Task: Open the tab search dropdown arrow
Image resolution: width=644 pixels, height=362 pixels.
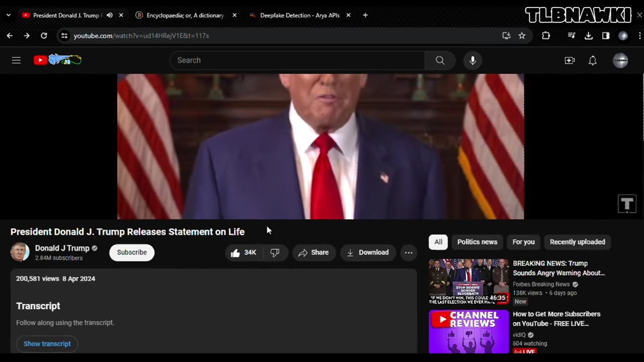Action: [9, 15]
